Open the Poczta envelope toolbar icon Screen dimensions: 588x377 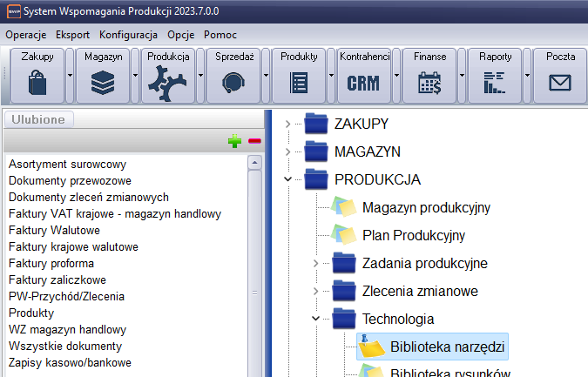[559, 83]
